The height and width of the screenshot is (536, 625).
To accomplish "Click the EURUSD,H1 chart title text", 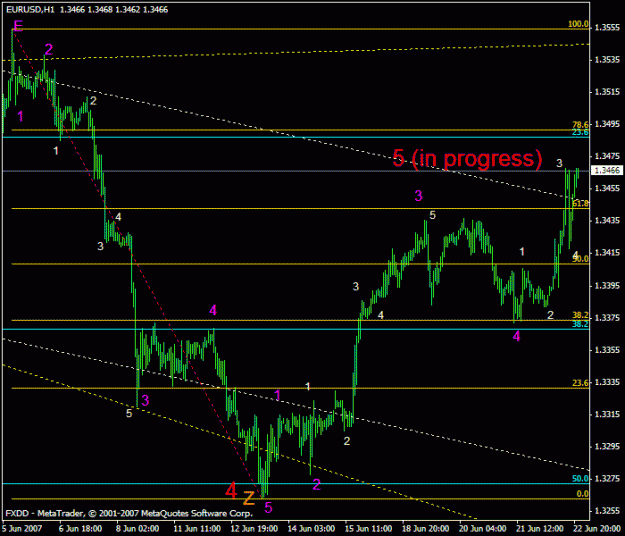I will tap(30, 9).
